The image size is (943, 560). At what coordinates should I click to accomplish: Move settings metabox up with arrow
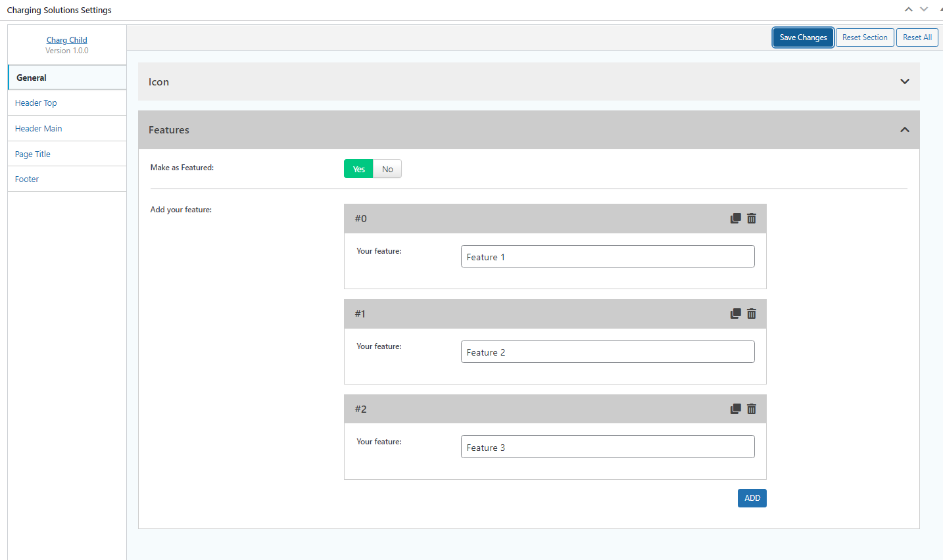point(908,9)
